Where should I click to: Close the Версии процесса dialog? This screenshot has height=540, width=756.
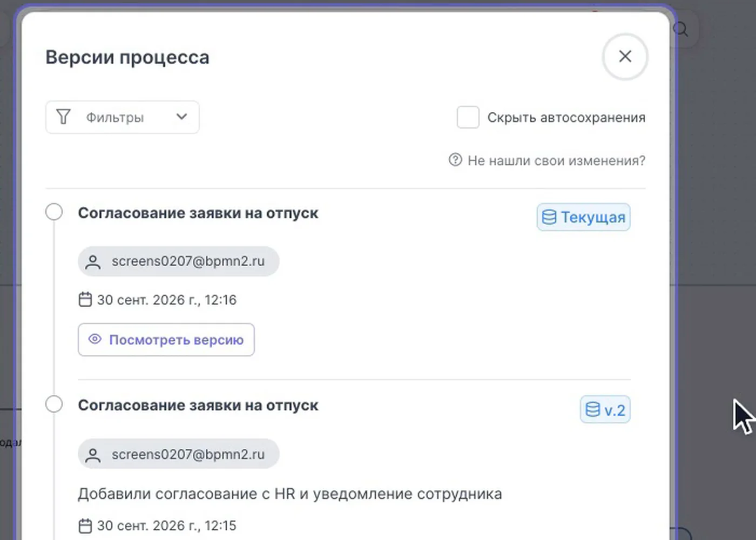click(x=625, y=56)
